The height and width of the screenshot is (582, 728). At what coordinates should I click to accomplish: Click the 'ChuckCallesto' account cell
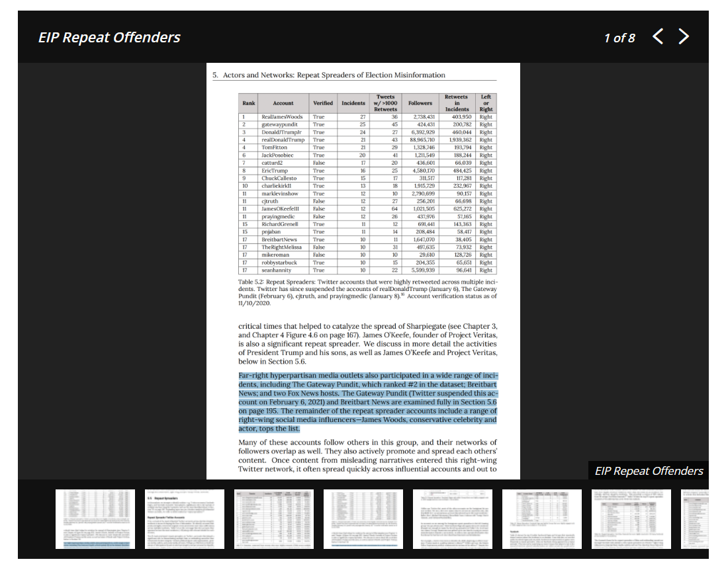point(283,178)
